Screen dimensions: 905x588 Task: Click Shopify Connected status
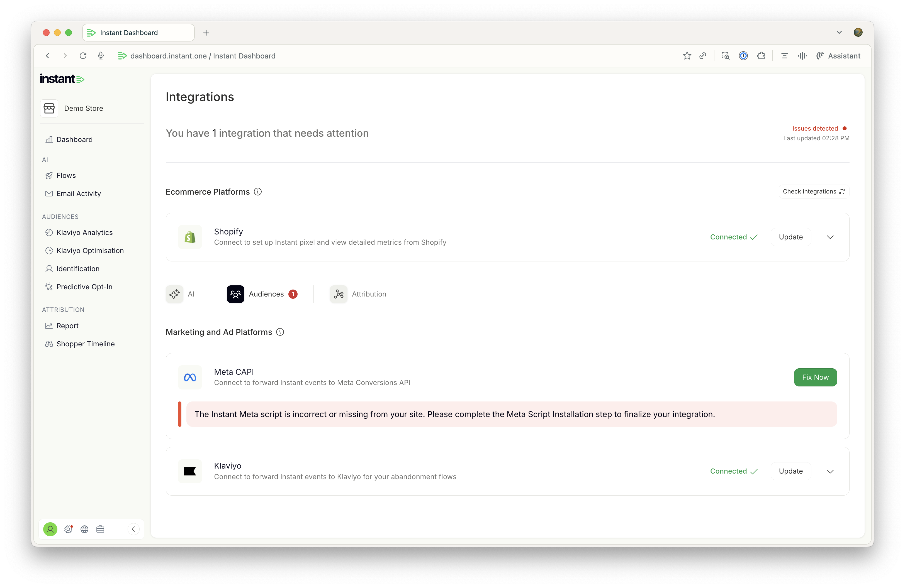tap(734, 237)
